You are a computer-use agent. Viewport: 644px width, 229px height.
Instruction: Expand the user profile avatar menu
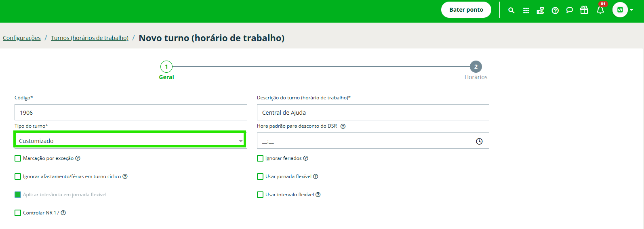(623, 10)
